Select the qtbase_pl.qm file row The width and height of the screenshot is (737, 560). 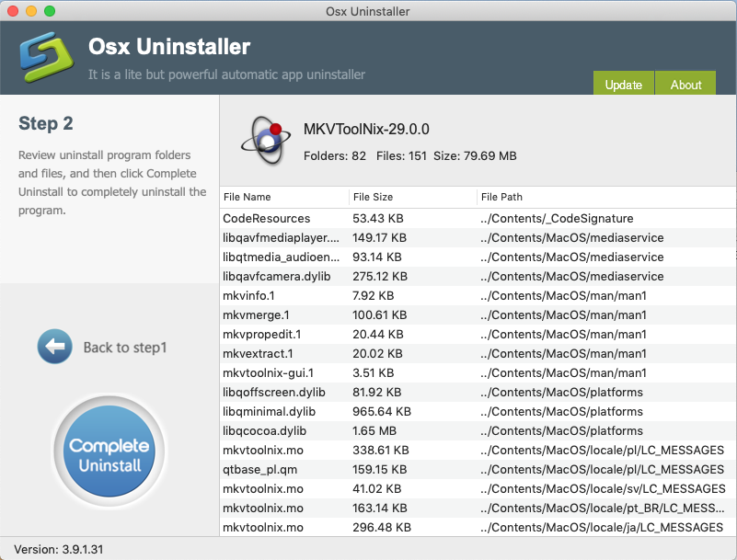coord(259,470)
